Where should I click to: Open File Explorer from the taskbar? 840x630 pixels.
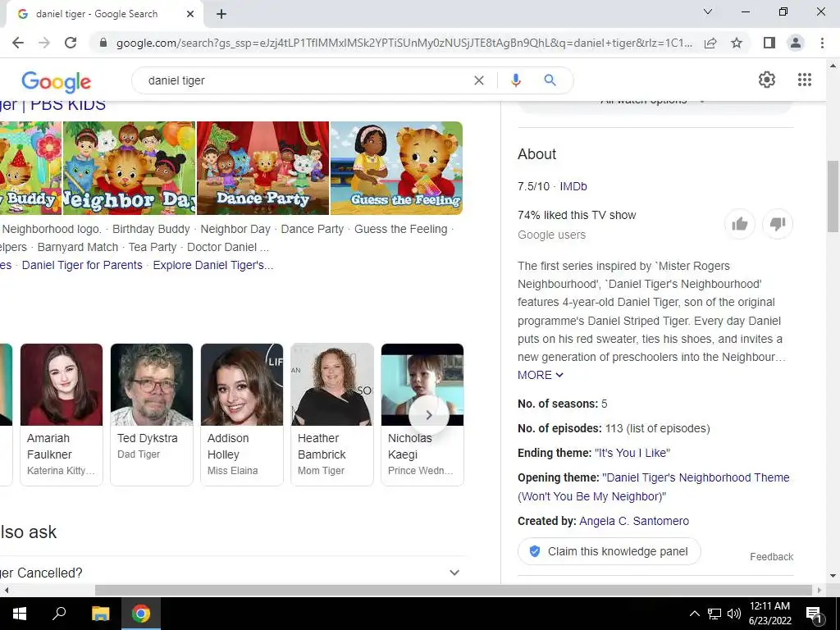tap(100, 614)
